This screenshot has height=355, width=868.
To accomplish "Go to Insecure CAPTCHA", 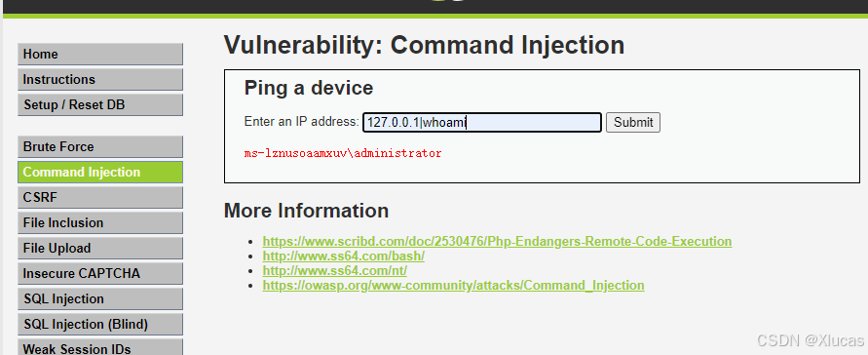I will tap(100, 274).
